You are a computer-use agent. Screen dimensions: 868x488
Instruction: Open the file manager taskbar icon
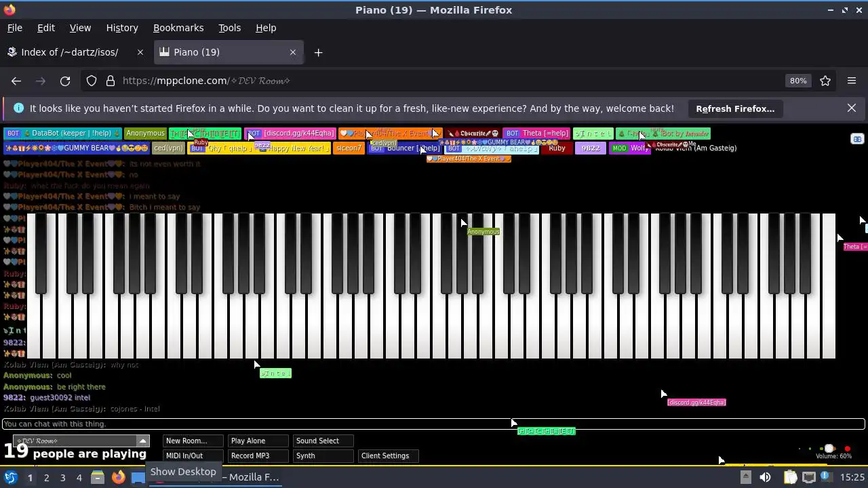coord(98,478)
